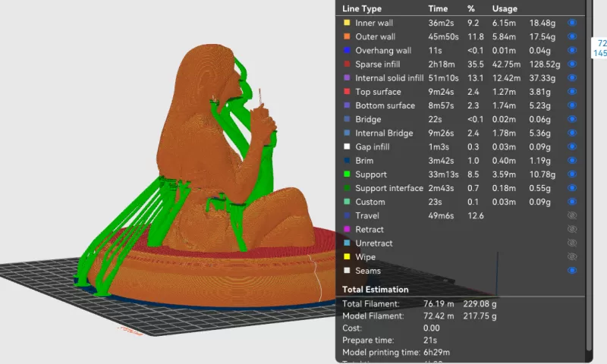The width and height of the screenshot is (607, 364).
Task: Click the red Top surface swatch
Action: (x=347, y=91)
